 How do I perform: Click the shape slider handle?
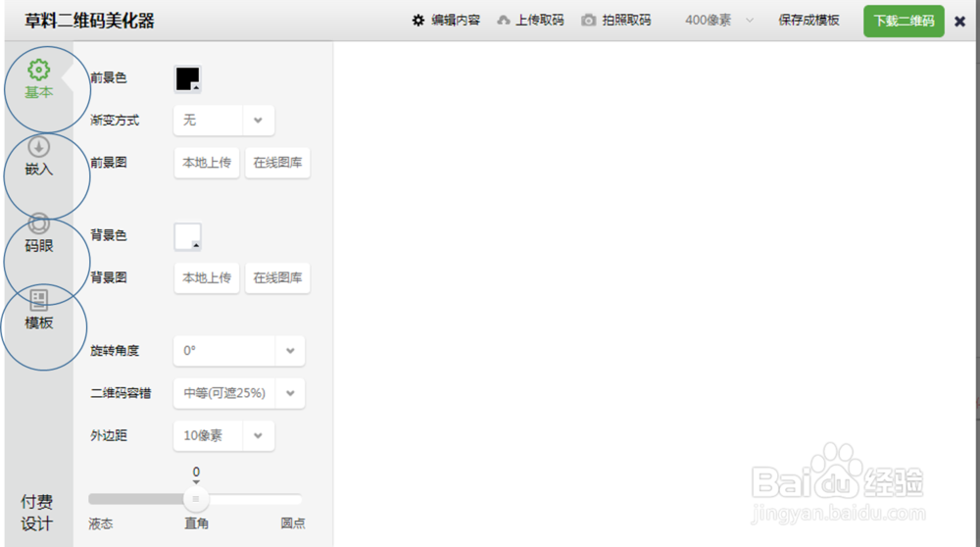click(196, 499)
